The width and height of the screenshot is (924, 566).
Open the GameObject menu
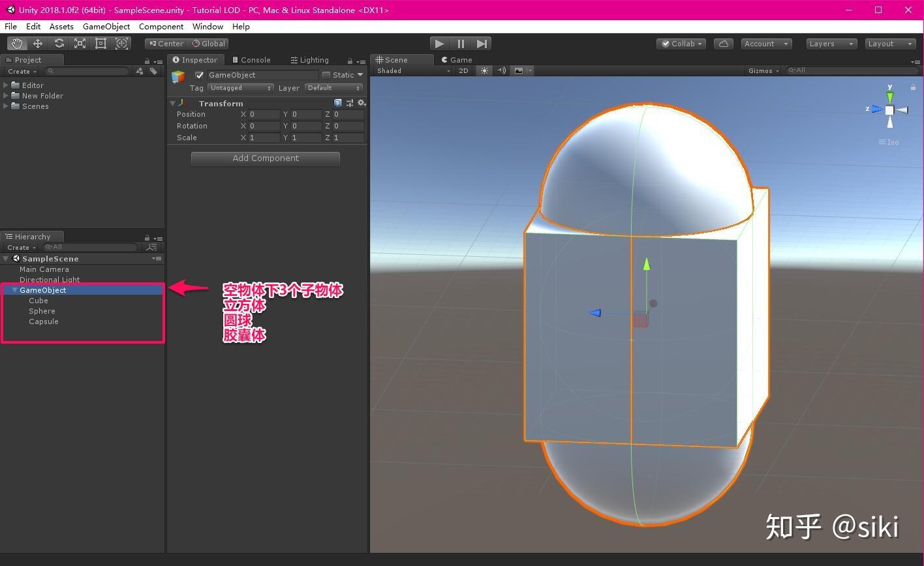(106, 26)
